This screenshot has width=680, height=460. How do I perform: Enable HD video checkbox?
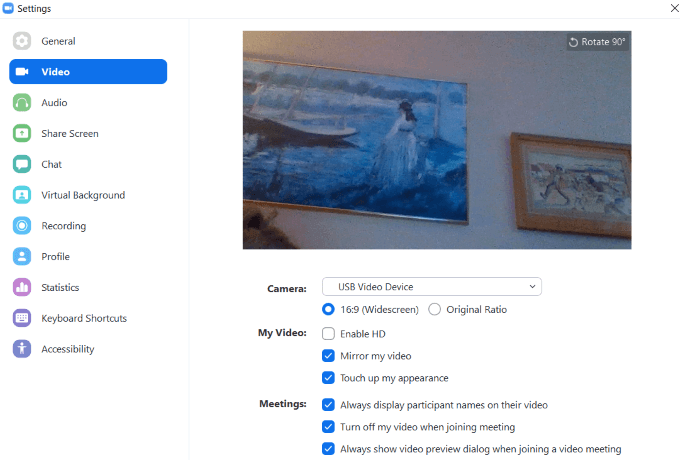pyautogui.click(x=328, y=333)
